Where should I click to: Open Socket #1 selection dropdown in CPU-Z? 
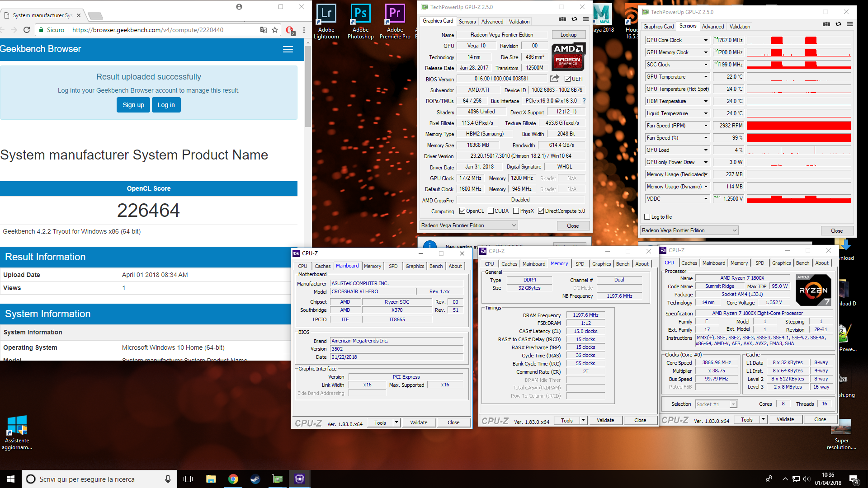coord(716,404)
